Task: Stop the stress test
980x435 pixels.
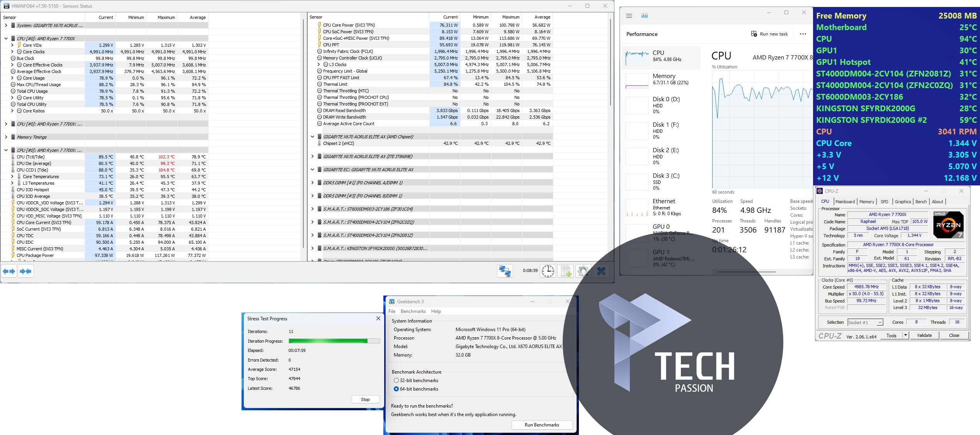Action: tap(365, 399)
